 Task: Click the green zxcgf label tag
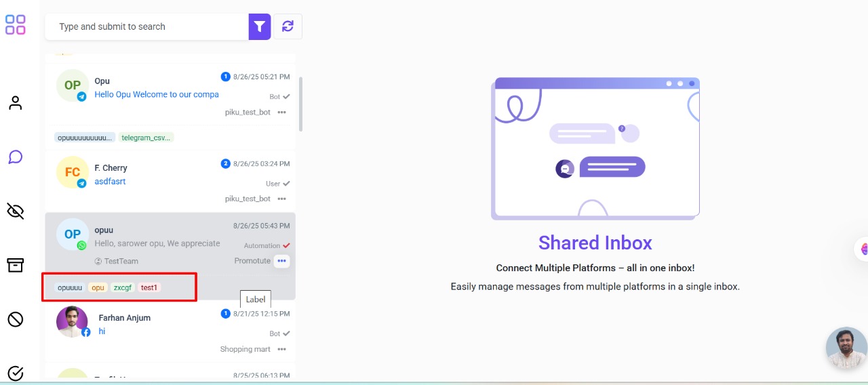point(123,287)
